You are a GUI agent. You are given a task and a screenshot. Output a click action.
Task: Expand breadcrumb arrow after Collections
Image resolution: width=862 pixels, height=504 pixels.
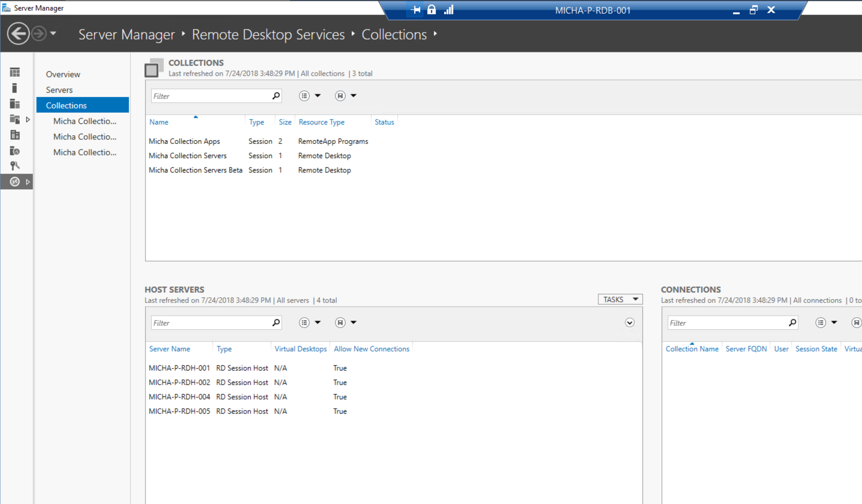[435, 34]
